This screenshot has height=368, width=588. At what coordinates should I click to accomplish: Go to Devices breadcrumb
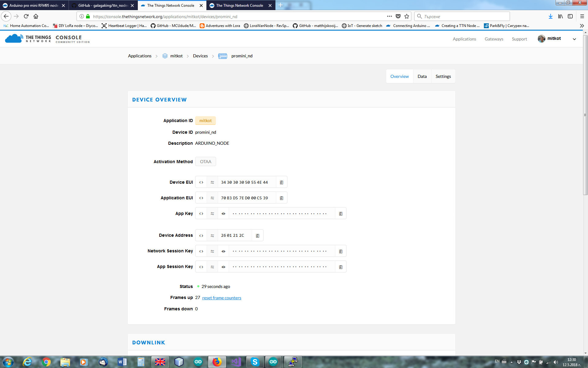point(200,56)
